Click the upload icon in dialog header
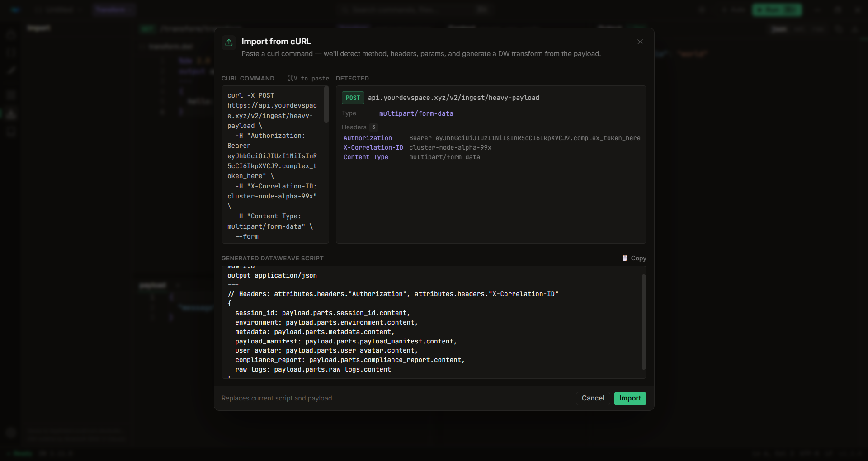This screenshot has width=868, height=461. [x=229, y=42]
